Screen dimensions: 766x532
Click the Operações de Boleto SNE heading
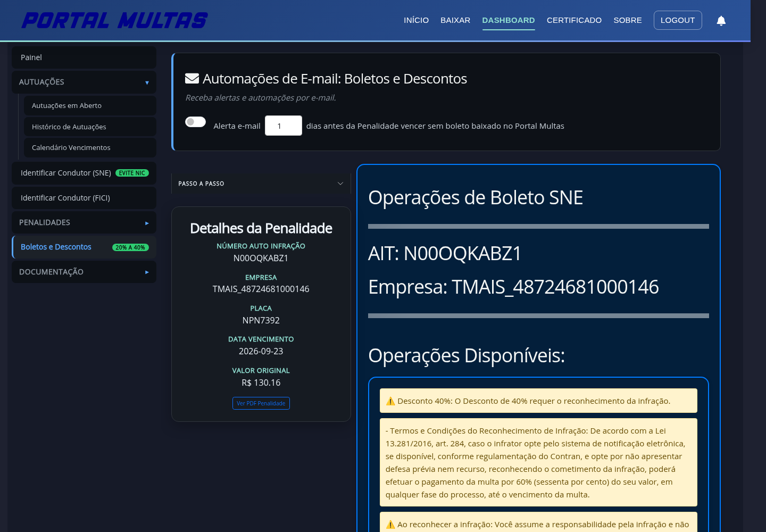click(476, 197)
